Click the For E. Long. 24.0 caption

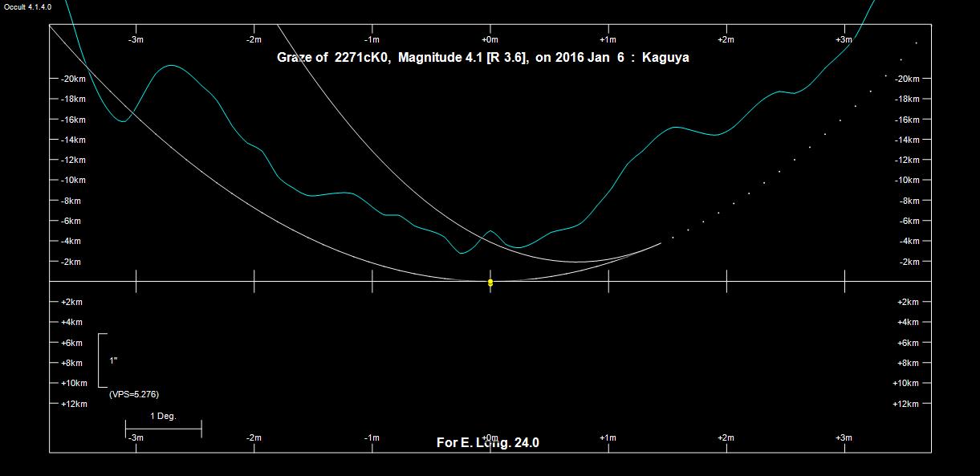[x=487, y=442]
